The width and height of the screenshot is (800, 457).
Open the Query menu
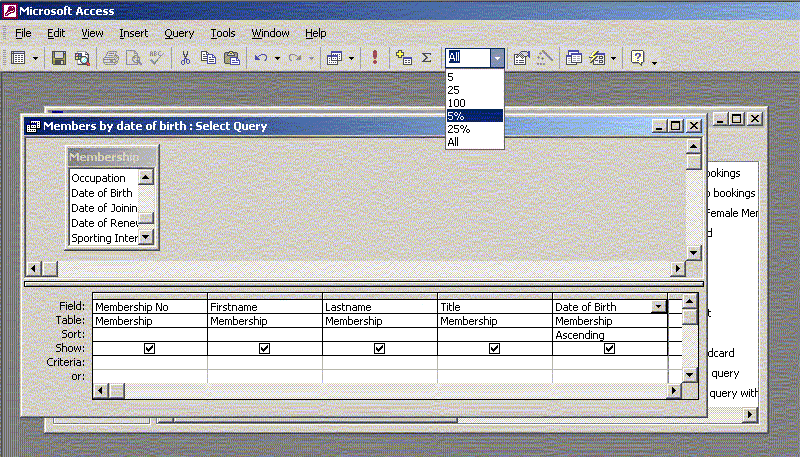tap(179, 33)
